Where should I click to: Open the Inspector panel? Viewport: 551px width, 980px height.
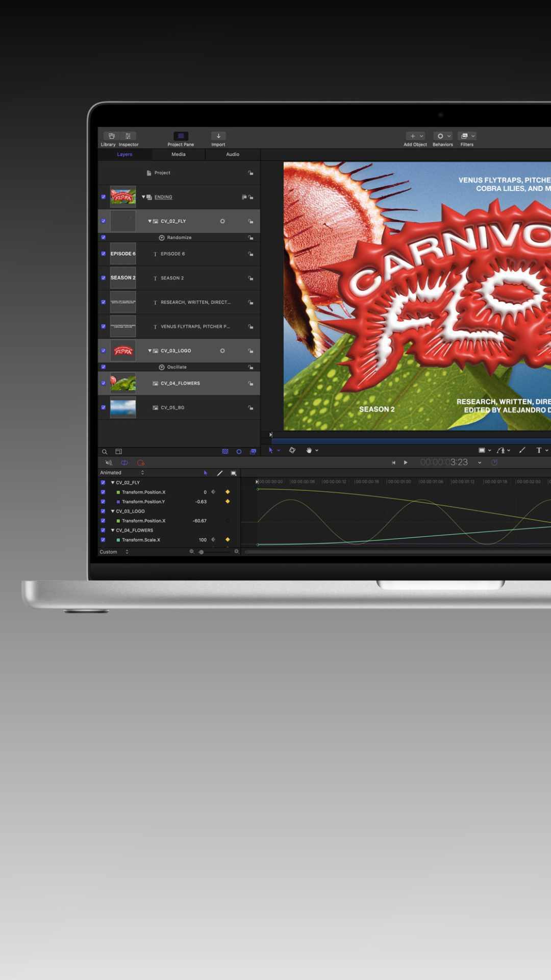click(128, 136)
